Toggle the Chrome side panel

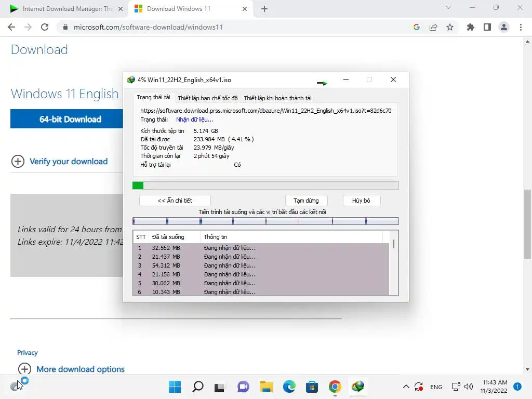point(487,27)
